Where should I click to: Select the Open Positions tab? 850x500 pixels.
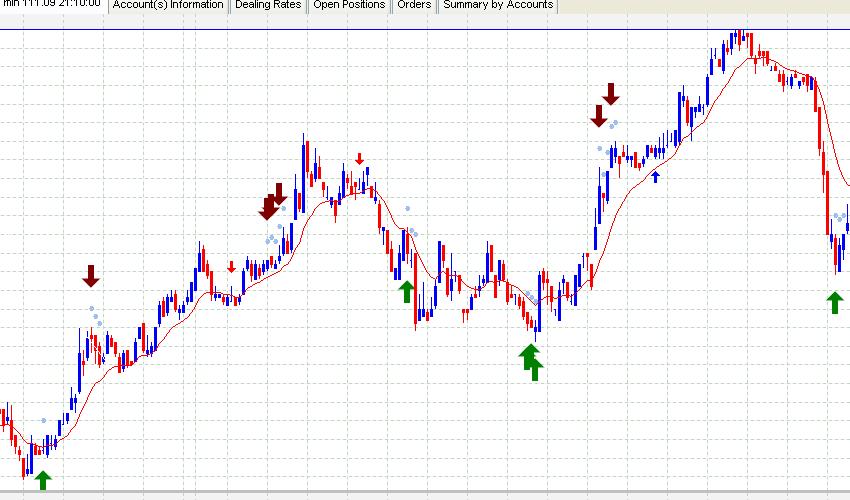click(349, 5)
